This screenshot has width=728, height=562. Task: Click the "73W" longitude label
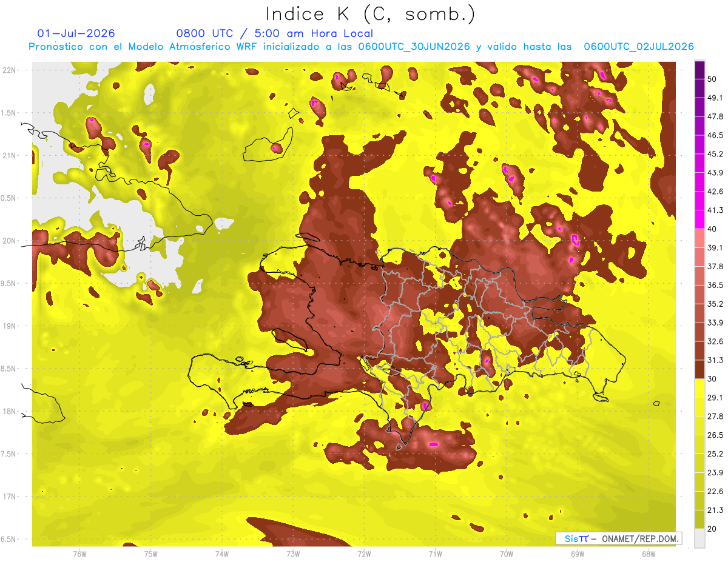pos(293,554)
